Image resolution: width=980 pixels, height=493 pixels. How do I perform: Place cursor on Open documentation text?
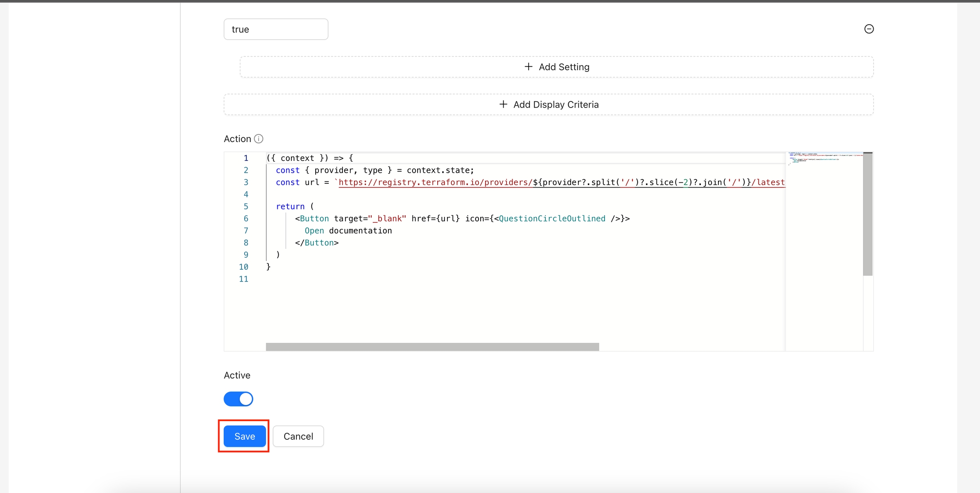click(x=348, y=231)
